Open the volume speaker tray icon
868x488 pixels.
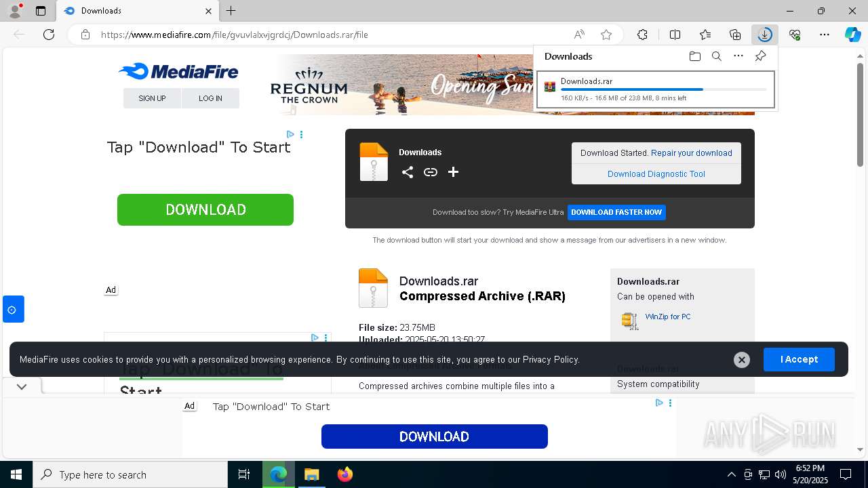tap(781, 474)
